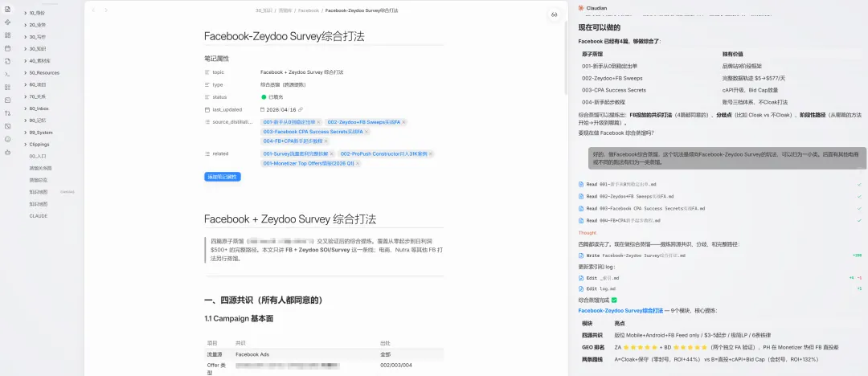Expand the 80_Inbox folder

[26, 108]
